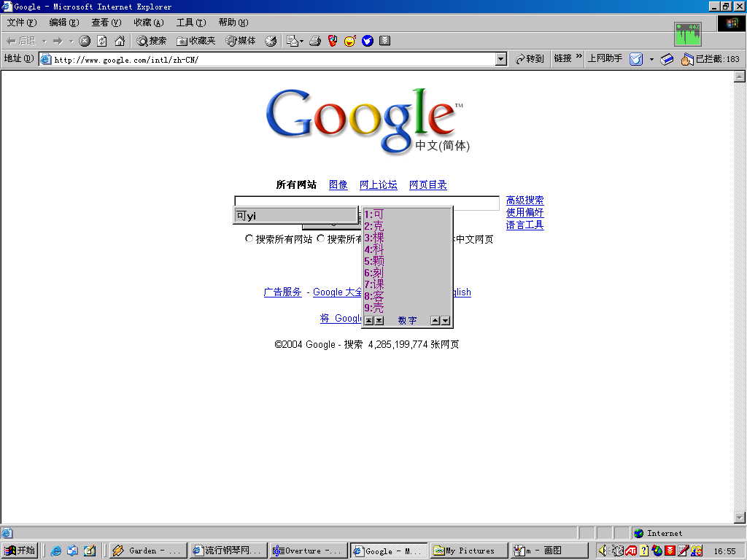The height and width of the screenshot is (560, 747).
Task: Click the red shield toolbar icon
Action: coord(333,41)
